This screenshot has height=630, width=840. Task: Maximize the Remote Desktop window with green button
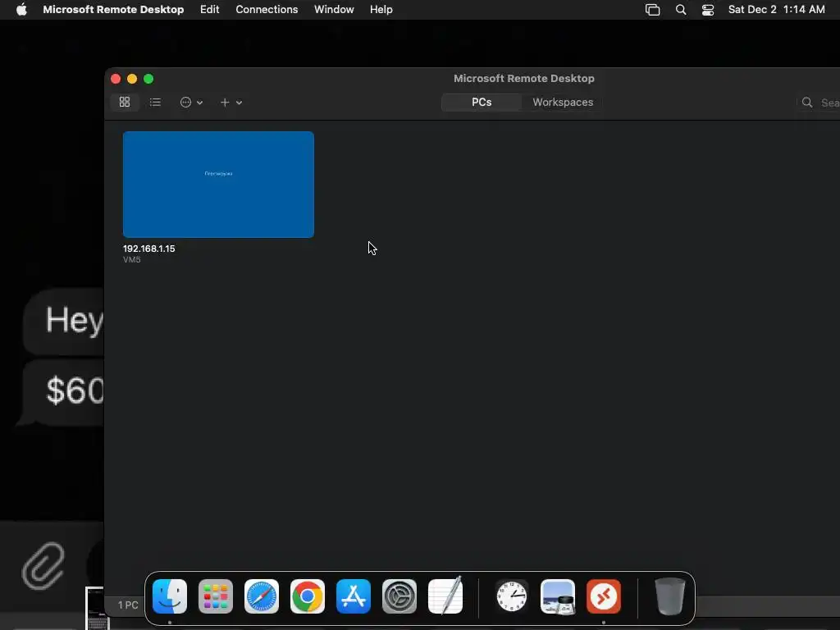tap(148, 79)
